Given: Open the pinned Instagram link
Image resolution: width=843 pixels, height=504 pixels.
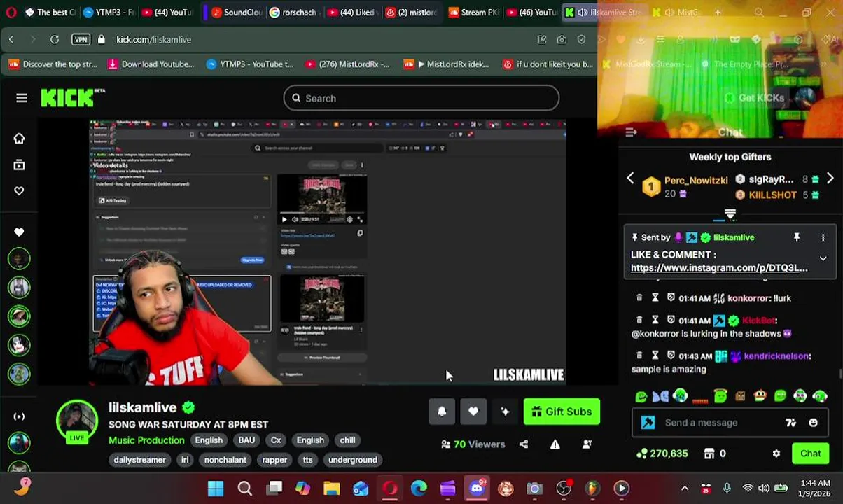Looking at the screenshot, I should [x=719, y=267].
